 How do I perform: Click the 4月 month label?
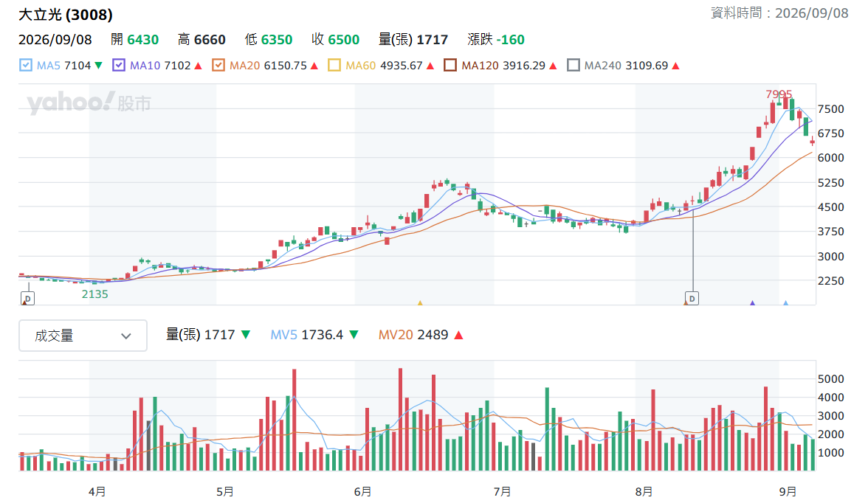(97, 491)
